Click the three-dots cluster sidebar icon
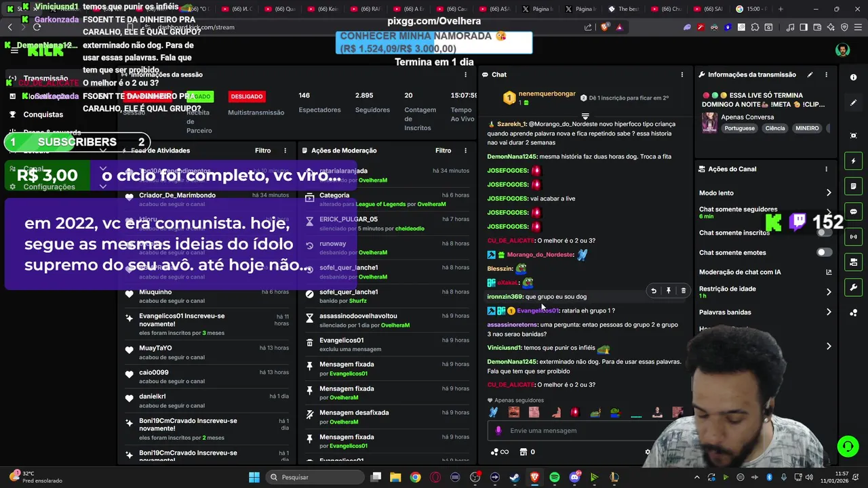This screenshot has height=488, width=868. pos(853,312)
